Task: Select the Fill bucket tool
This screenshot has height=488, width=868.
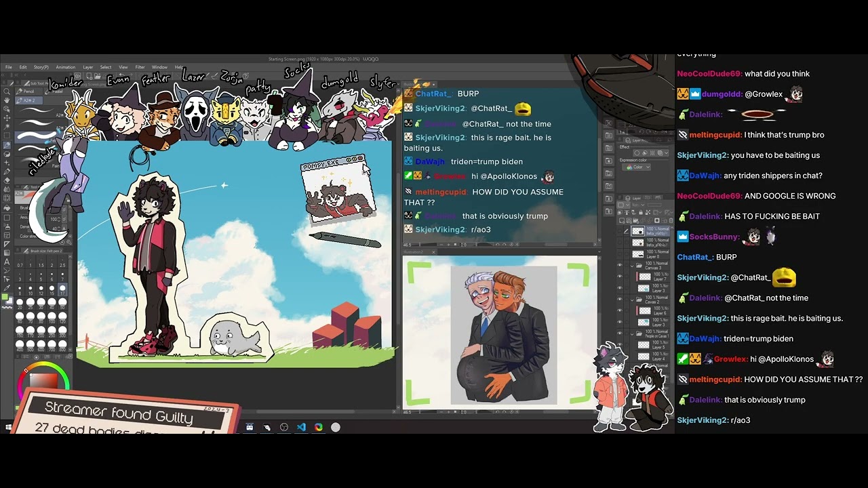Action: (x=7, y=207)
